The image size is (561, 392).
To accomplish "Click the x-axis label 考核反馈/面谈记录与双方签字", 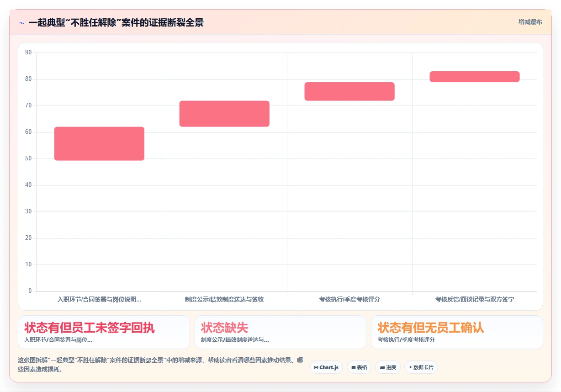I will [475, 300].
